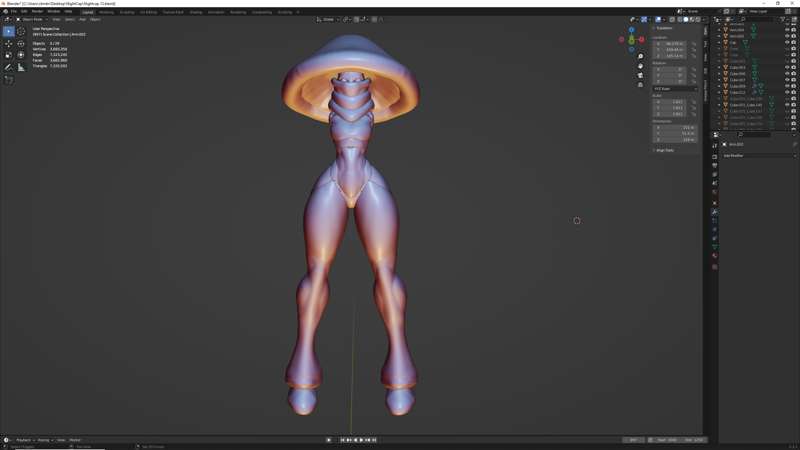Toggle viewport overlays button

pos(658,19)
